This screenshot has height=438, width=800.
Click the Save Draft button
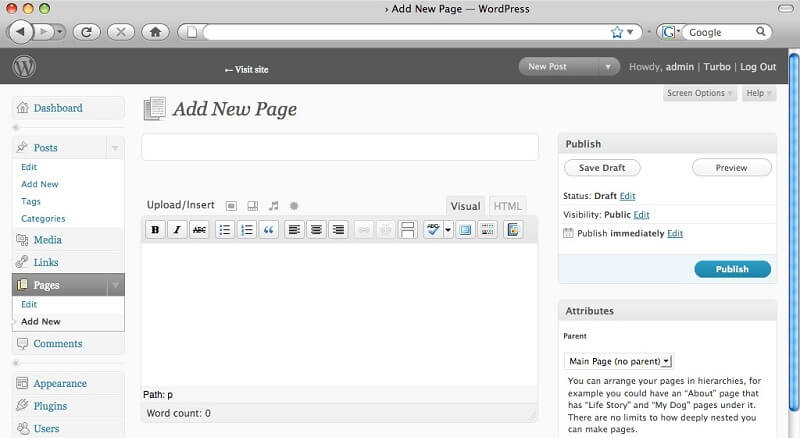[602, 167]
